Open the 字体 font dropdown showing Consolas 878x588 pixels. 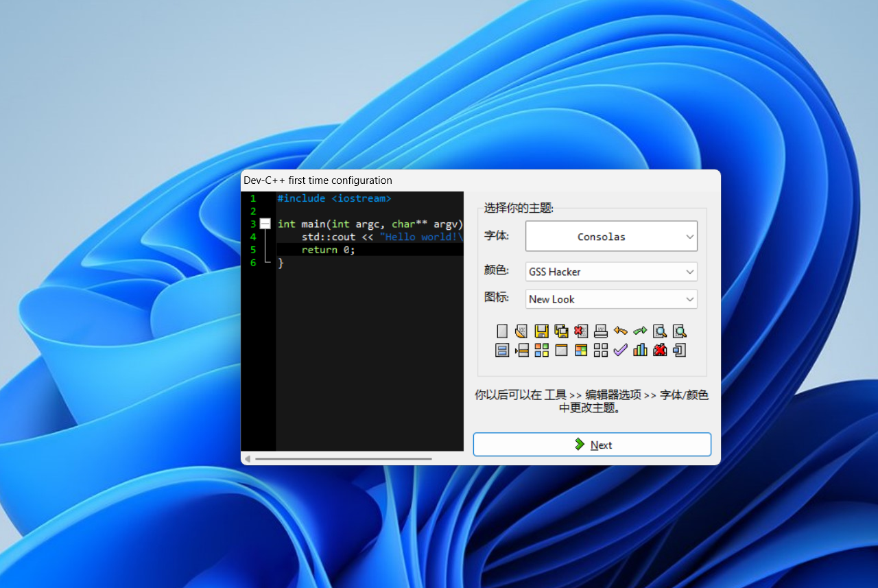tap(611, 236)
